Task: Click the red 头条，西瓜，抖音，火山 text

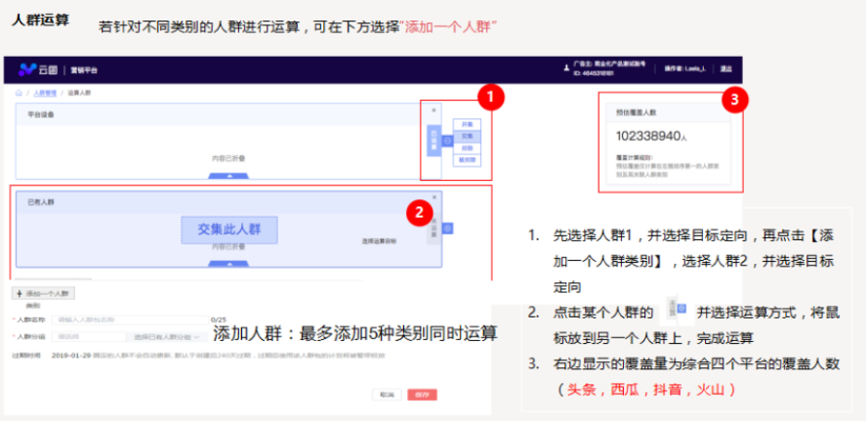Action: pos(645,390)
